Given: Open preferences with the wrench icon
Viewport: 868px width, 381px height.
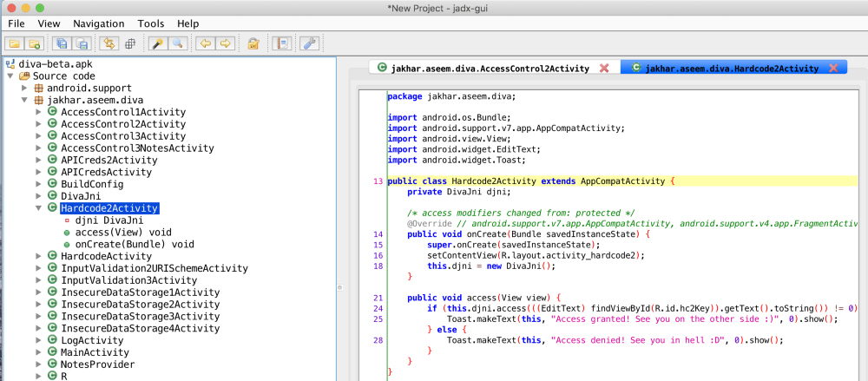Looking at the screenshot, I should coord(308,43).
